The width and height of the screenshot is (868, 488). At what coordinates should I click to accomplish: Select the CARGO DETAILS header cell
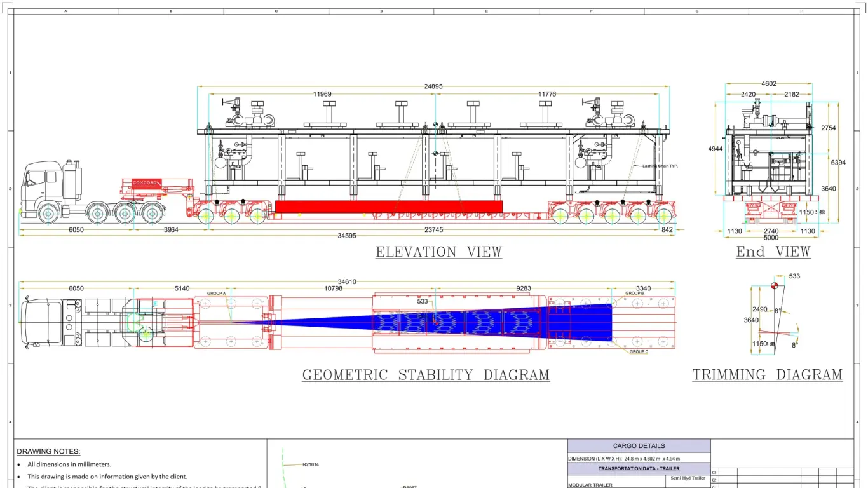pyautogui.click(x=639, y=446)
